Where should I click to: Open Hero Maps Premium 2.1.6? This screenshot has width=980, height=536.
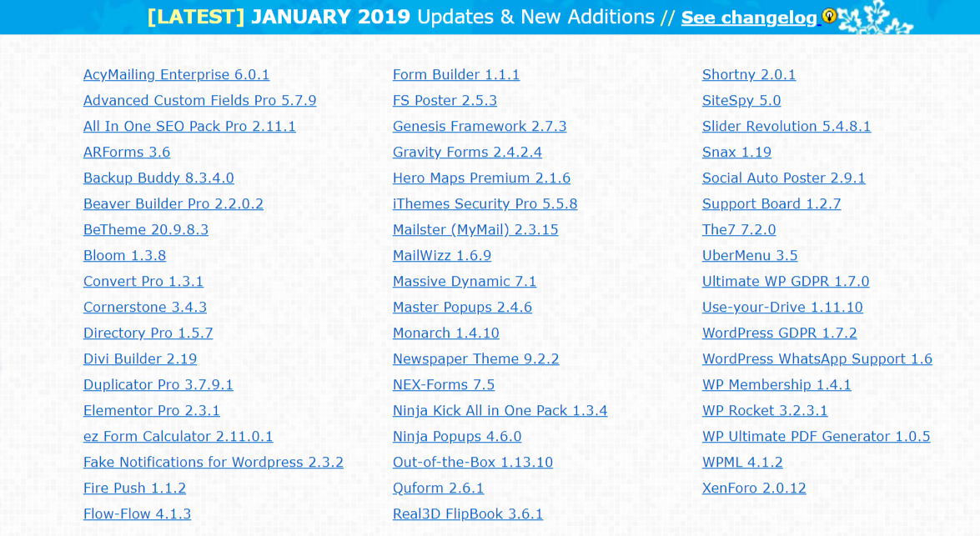(x=481, y=178)
